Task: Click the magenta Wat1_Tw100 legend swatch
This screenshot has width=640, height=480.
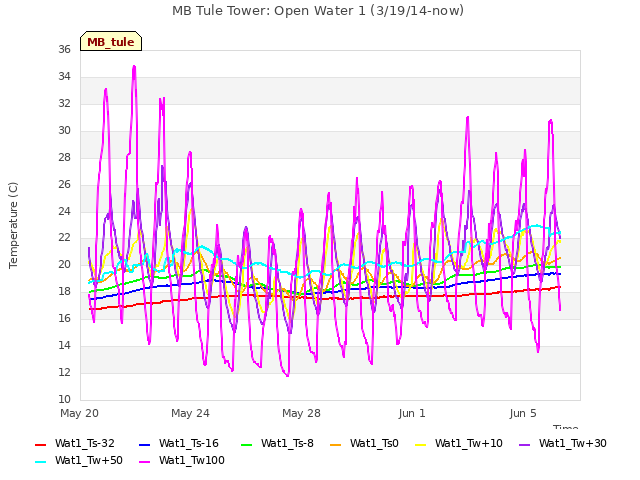Action: [145, 462]
